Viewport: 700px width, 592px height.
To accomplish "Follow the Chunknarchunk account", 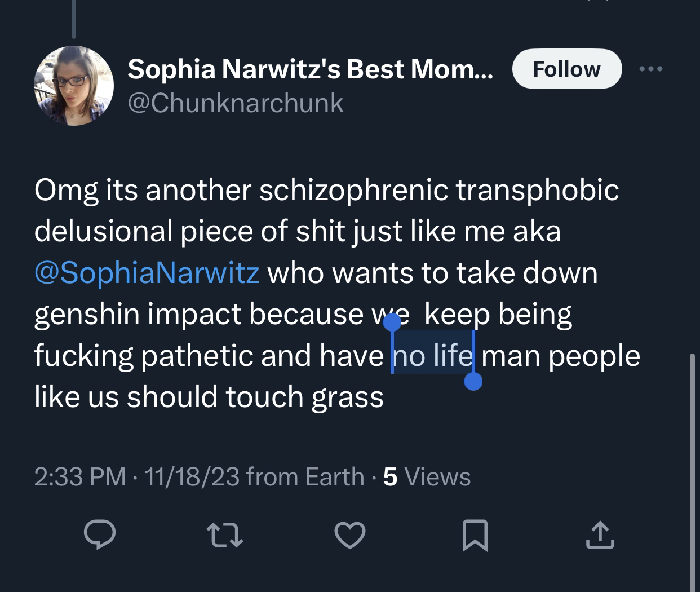I will pos(566,69).
